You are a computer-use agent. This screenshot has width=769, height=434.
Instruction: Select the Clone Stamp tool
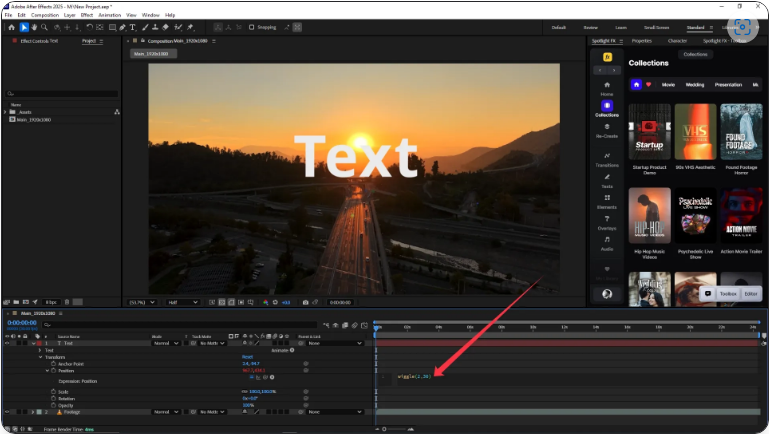pos(155,27)
